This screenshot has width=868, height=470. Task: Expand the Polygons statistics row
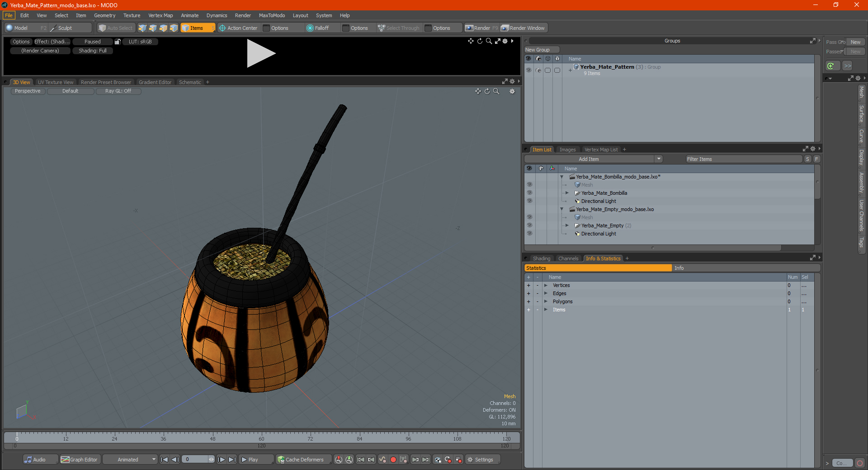coord(546,301)
